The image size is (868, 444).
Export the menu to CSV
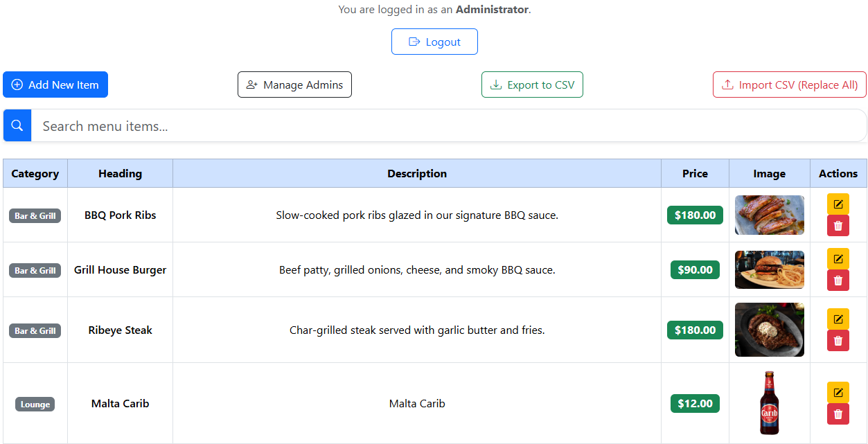[x=532, y=85]
